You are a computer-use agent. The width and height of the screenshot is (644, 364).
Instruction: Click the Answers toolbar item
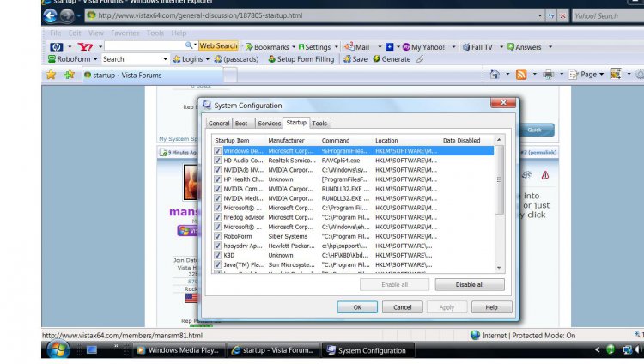tap(524, 47)
